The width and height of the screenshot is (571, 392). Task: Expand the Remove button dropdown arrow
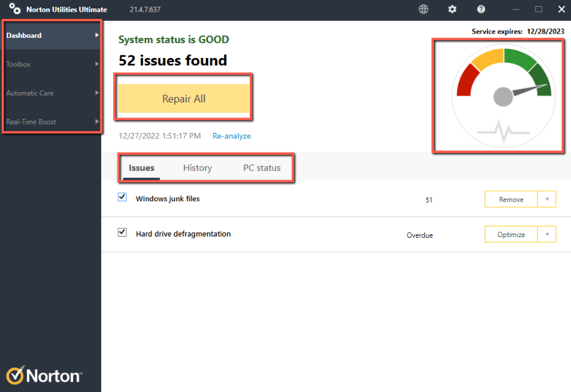point(547,199)
